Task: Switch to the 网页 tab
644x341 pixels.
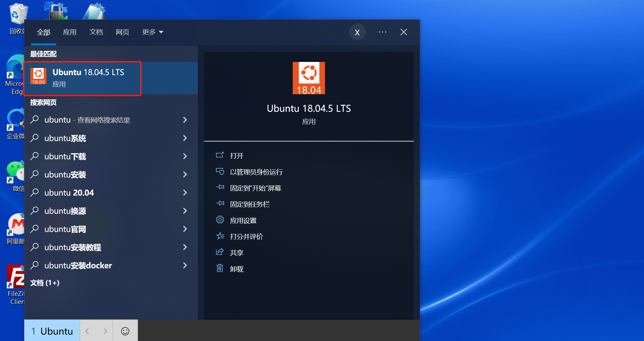Action: [x=122, y=32]
